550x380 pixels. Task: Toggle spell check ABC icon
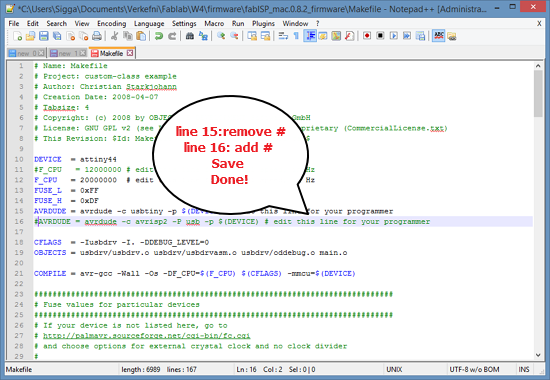click(438, 36)
